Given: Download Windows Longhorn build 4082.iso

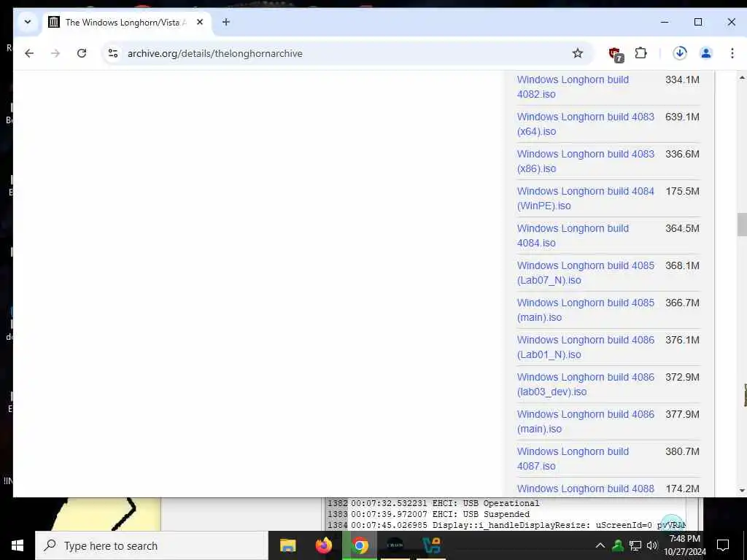Looking at the screenshot, I should tap(573, 87).
